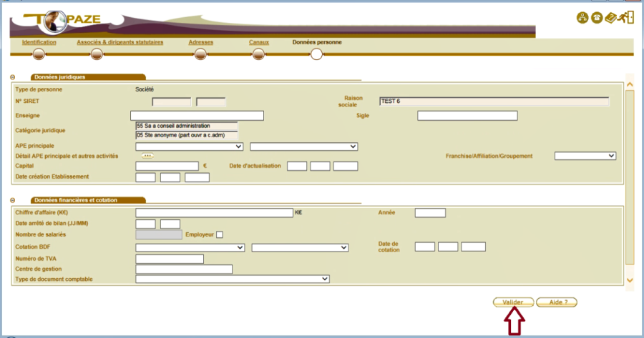Check the Employeur checkbox
This screenshot has height=338, width=644.
pyautogui.click(x=220, y=234)
